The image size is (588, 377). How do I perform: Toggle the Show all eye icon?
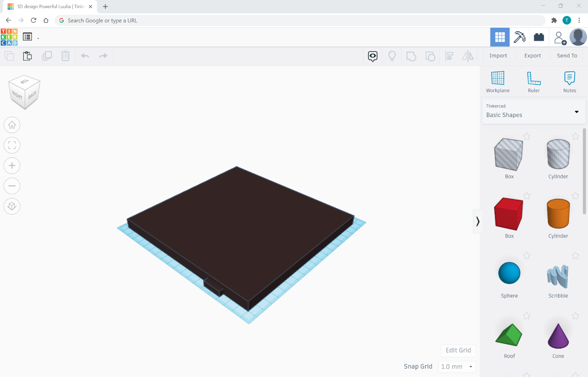point(373,56)
